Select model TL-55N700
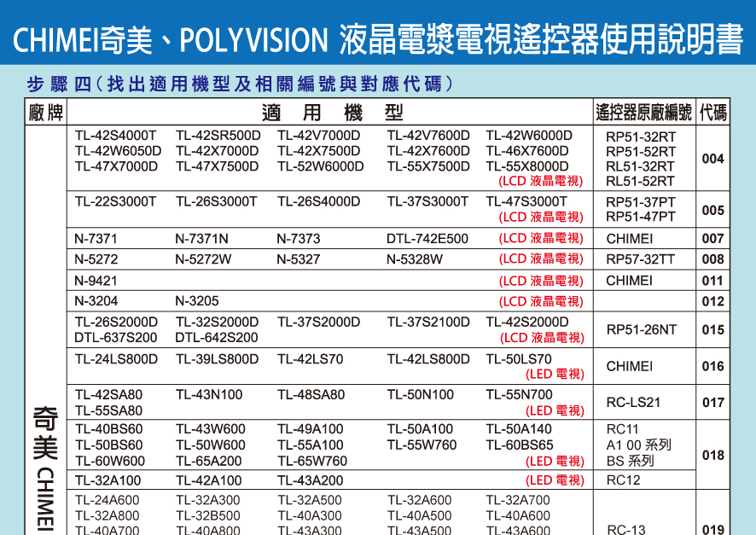Screen dimensions: 756x535 point(519,395)
